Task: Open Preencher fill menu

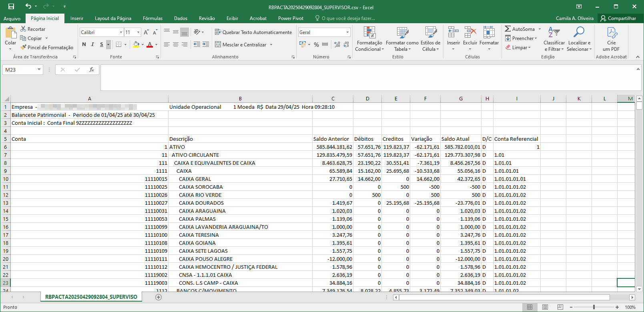Action: (521, 38)
